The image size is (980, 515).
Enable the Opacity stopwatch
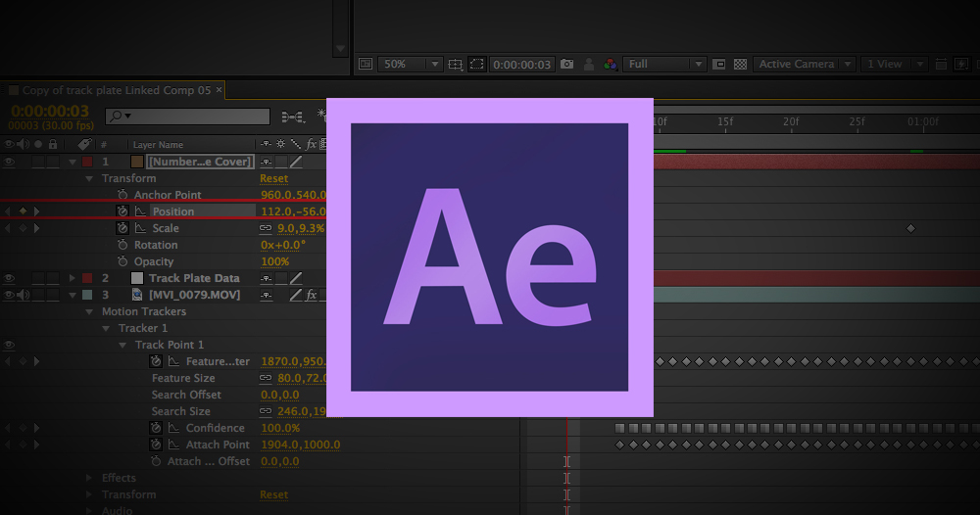[x=122, y=261]
